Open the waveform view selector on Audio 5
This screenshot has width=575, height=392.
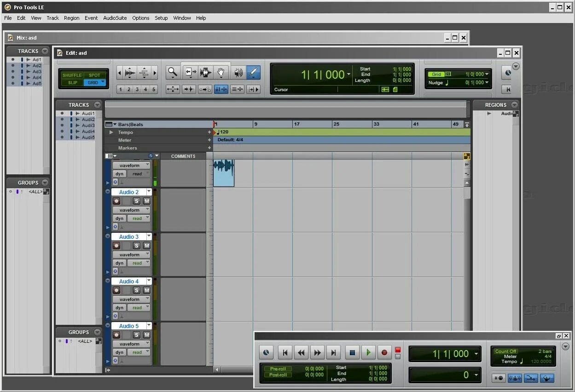point(131,343)
